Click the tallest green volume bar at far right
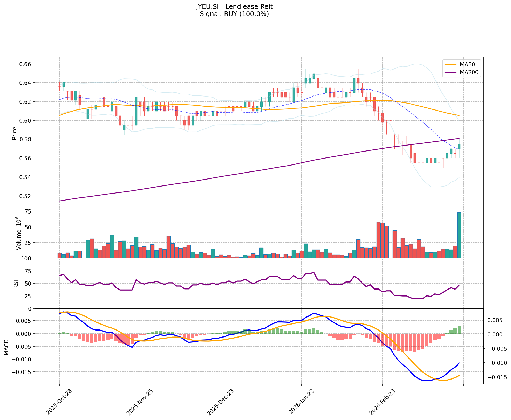511x420 pixels. point(459,235)
